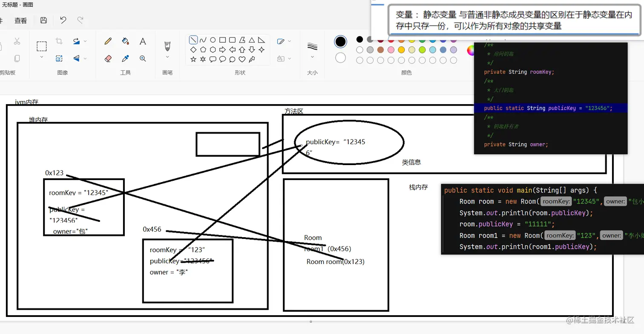Choose the Rounded rectangle shape
The image size is (644, 334).
click(x=232, y=40)
